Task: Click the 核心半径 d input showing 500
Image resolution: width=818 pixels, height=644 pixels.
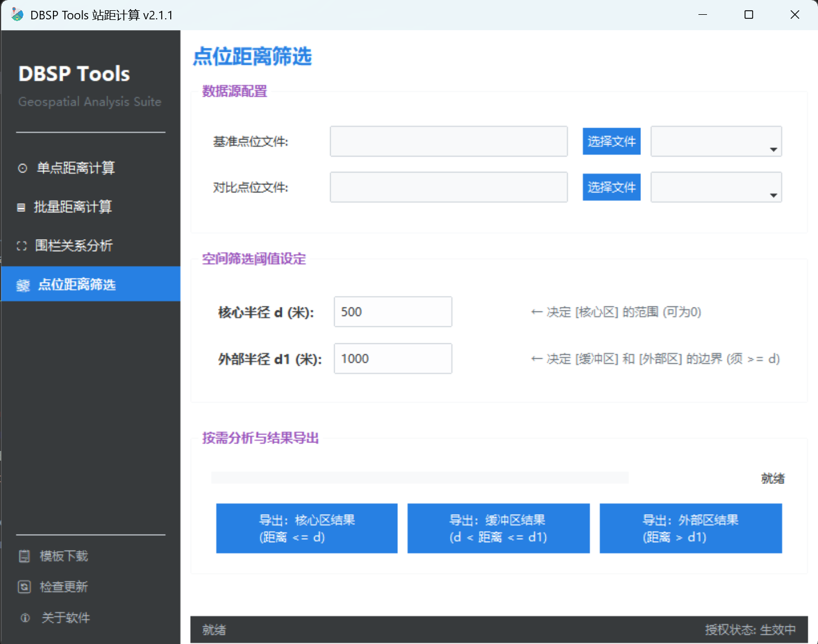Action: [x=392, y=311]
